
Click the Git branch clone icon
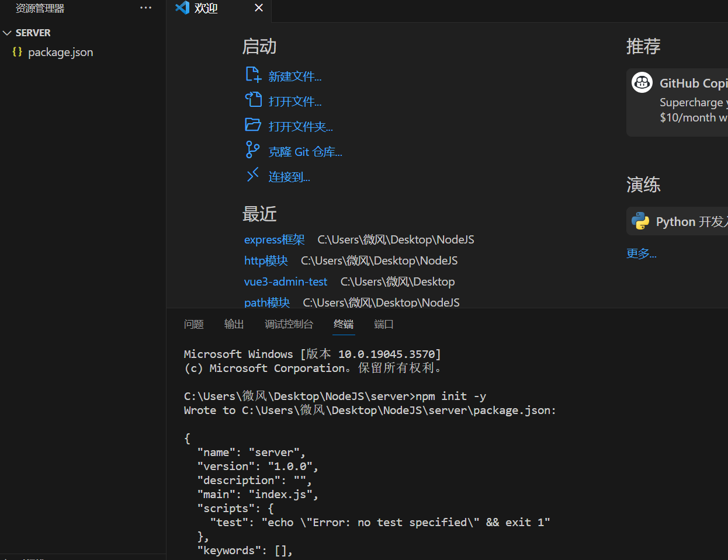click(x=252, y=150)
